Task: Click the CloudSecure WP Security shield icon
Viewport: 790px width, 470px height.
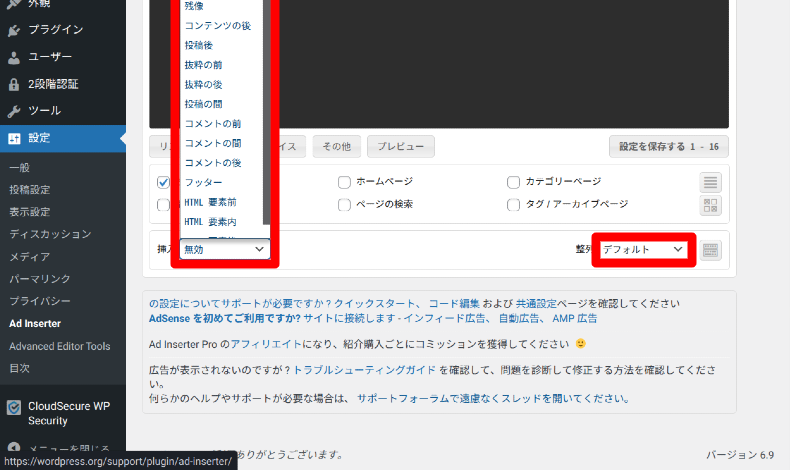Action: pyautogui.click(x=14, y=407)
